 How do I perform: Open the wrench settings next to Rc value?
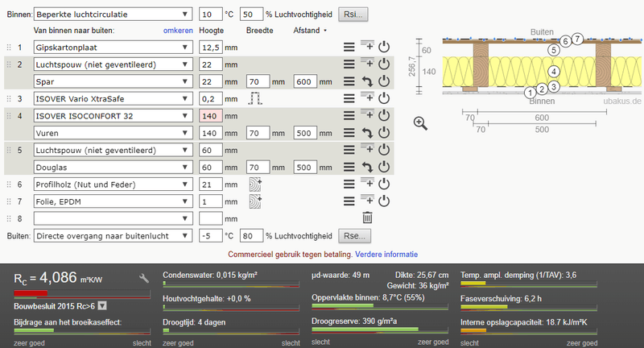point(144,279)
